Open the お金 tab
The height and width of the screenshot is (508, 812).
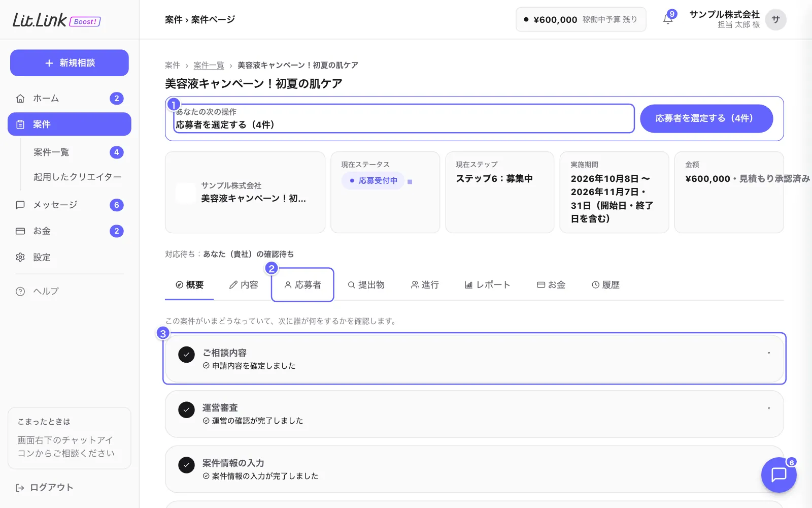pyautogui.click(x=551, y=285)
